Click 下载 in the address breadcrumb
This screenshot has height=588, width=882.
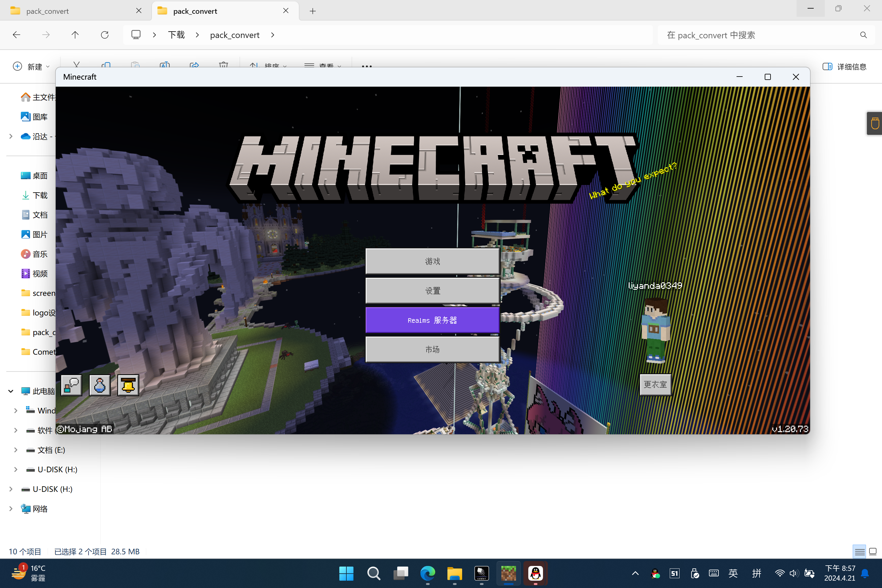coord(176,35)
